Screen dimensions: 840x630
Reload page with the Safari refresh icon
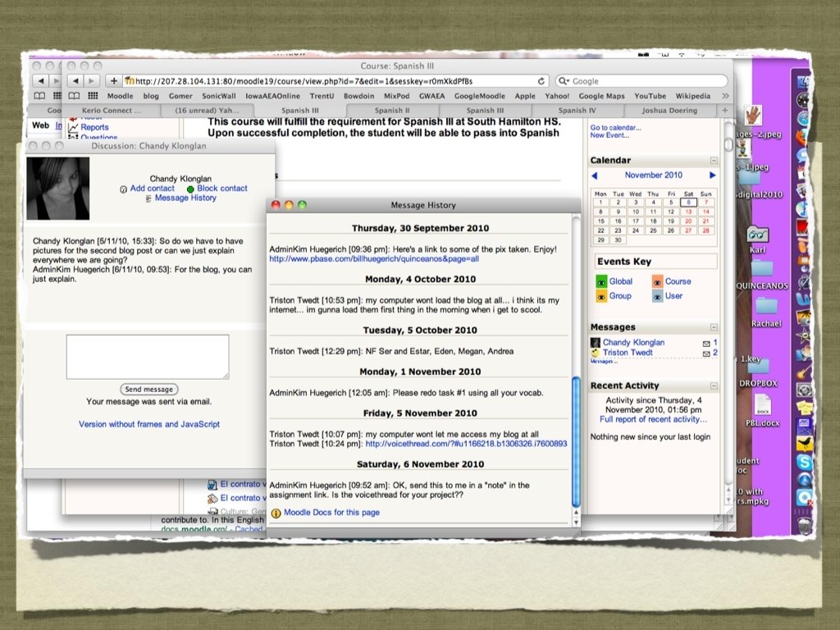tap(541, 81)
